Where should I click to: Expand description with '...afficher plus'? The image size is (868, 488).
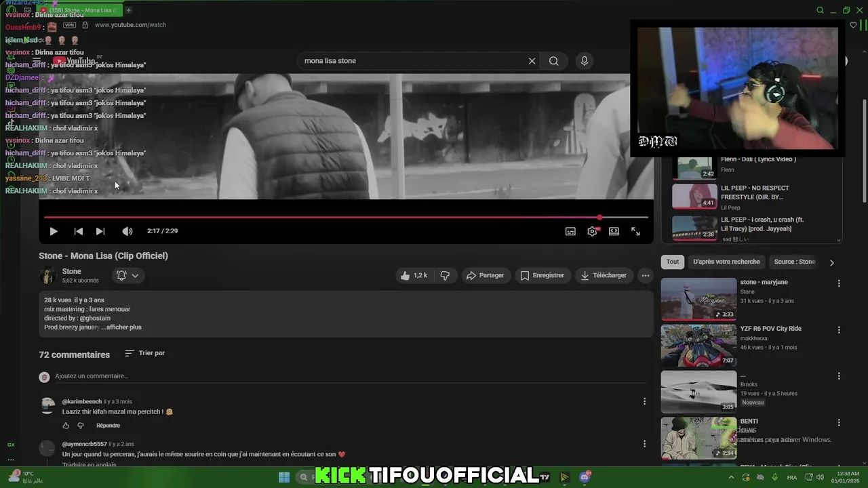tap(121, 327)
